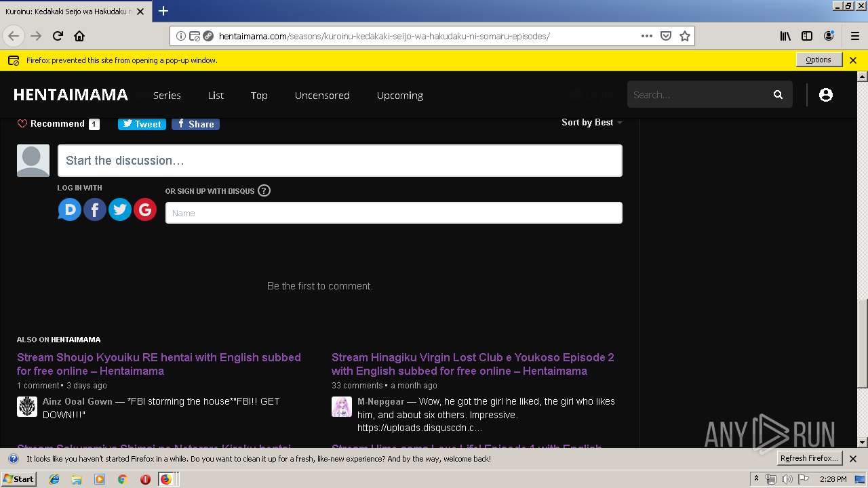Image resolution: width=868 pixels, height=488 pixels.
Task: Log in with the Google icon
Action: click(145, 209)
